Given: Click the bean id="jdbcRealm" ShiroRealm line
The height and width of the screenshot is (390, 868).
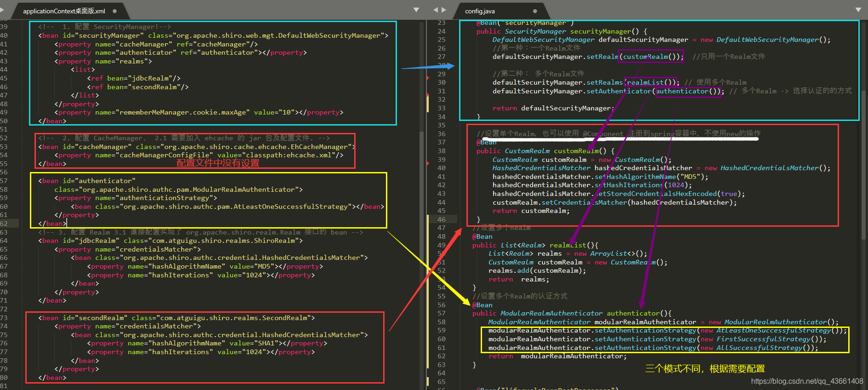Looking at the screenshot, I should (171, 241).
